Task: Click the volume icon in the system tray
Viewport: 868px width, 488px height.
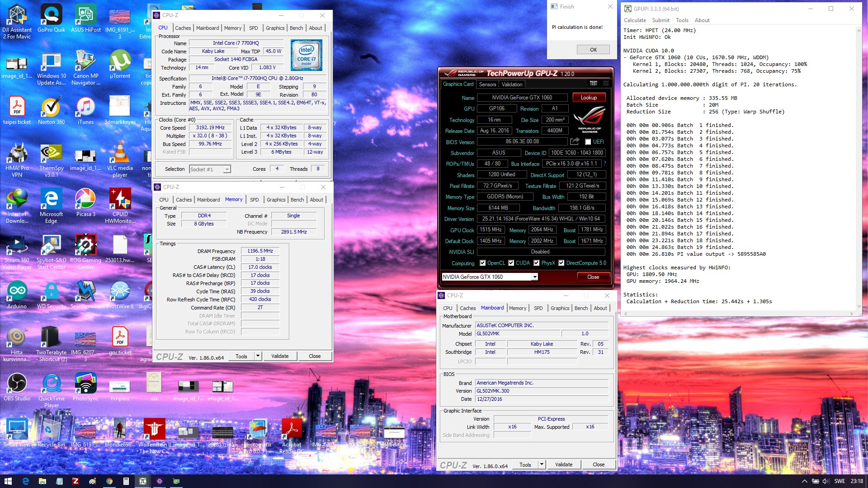Action: tap(826, 481)
